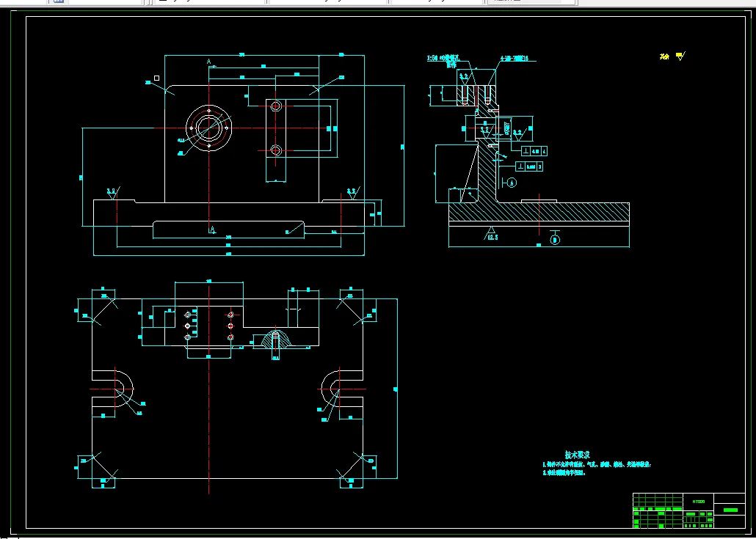Click the yellow 其余 label
The width and height of the screenshot is (756, 539).
[x=664, y=57]
